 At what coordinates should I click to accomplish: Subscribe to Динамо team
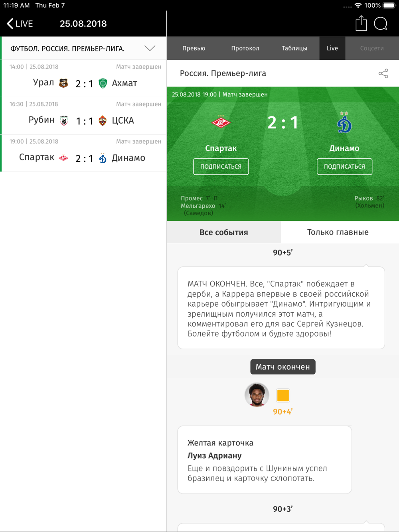pyautogui.click(x=344, y=167)
